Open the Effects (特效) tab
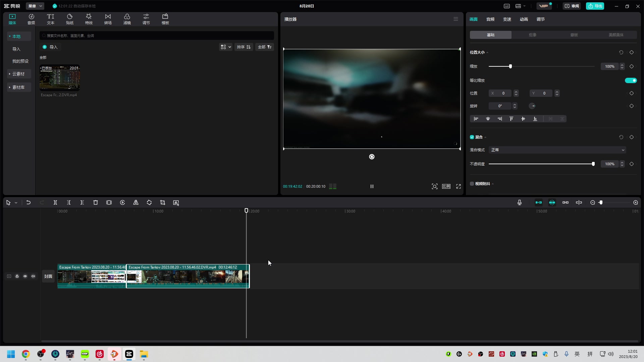 pyautogui.click(x=89, y=19)
